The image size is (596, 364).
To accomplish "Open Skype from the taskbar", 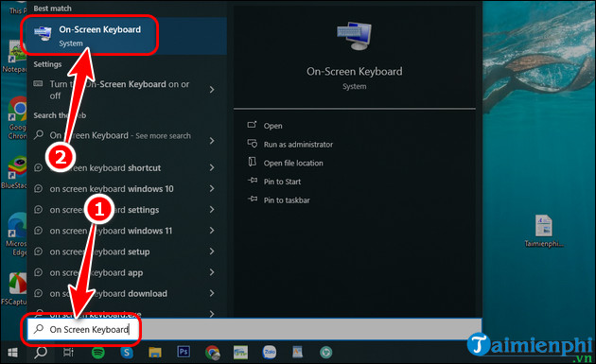I will click(127, 353).
